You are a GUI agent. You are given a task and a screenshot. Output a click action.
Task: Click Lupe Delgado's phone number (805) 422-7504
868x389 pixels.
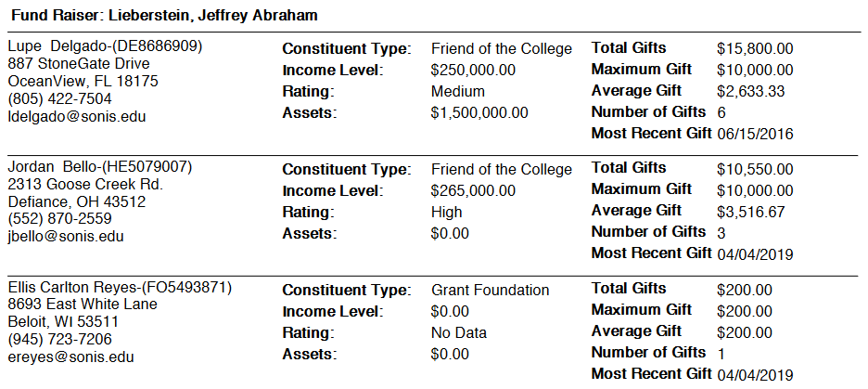point(59,99)
